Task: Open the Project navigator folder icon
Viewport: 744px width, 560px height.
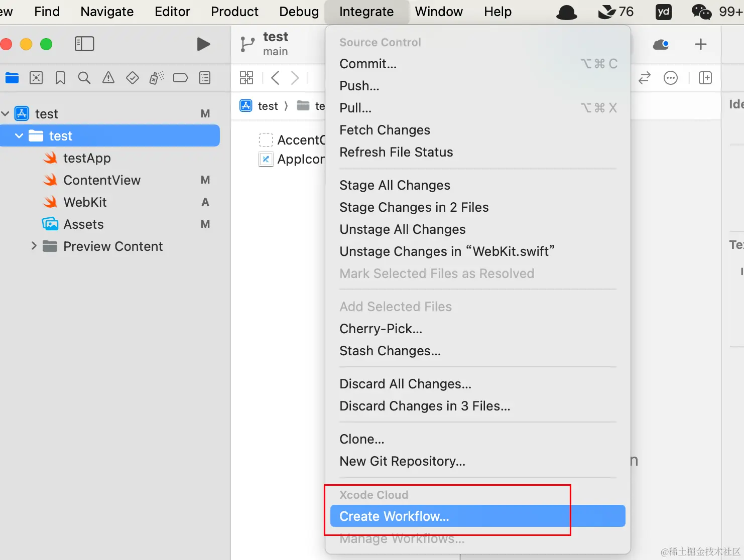Action: pos(12,78)
